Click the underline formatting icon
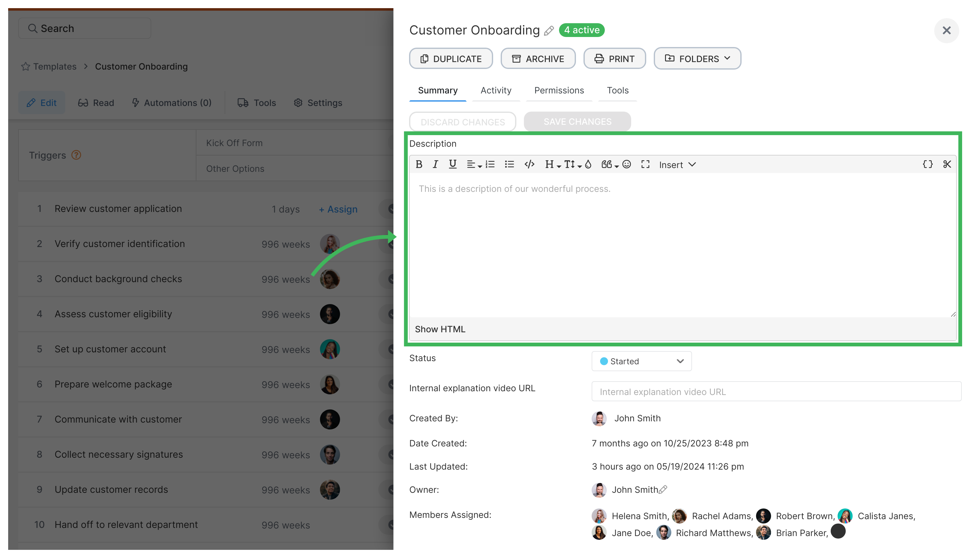Viewport: 980px width, 558px height. pyautogui.click(x=452, y=164)
